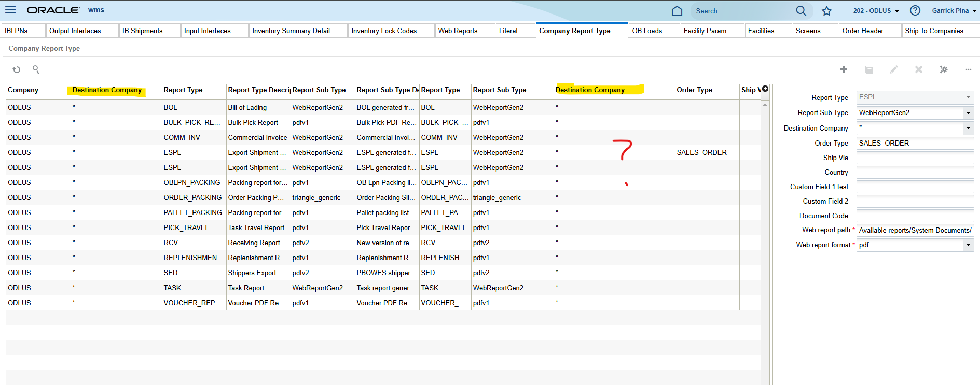Switch to the Inventory Summary Detail tab

(298, 31)
